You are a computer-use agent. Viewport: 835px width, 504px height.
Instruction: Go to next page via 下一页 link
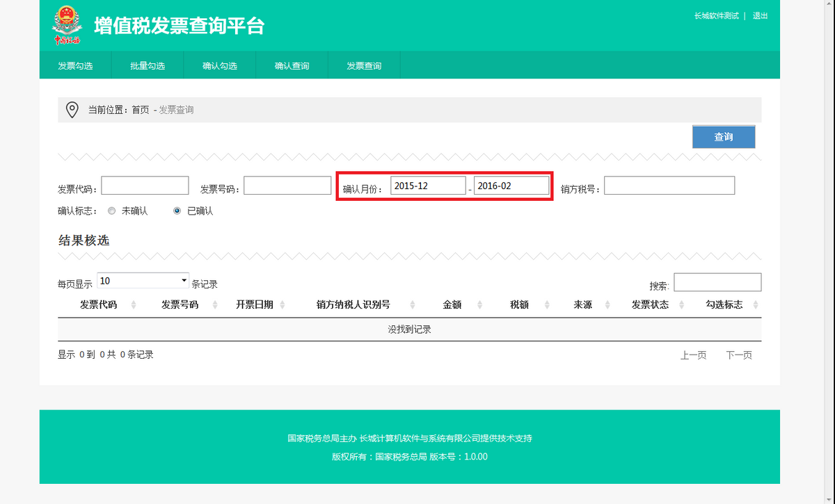tap(740, 355)
